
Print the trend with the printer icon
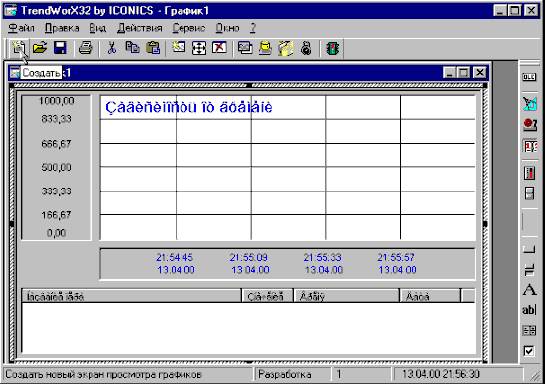[x=85, y=48]
